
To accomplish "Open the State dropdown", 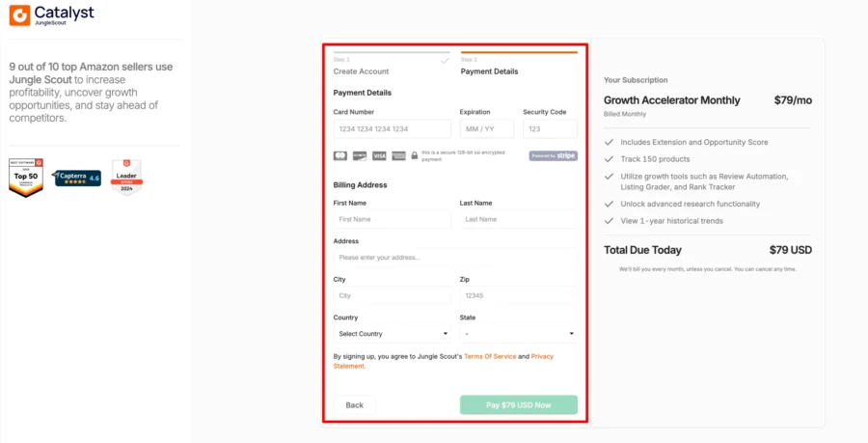I will [519, 334].
